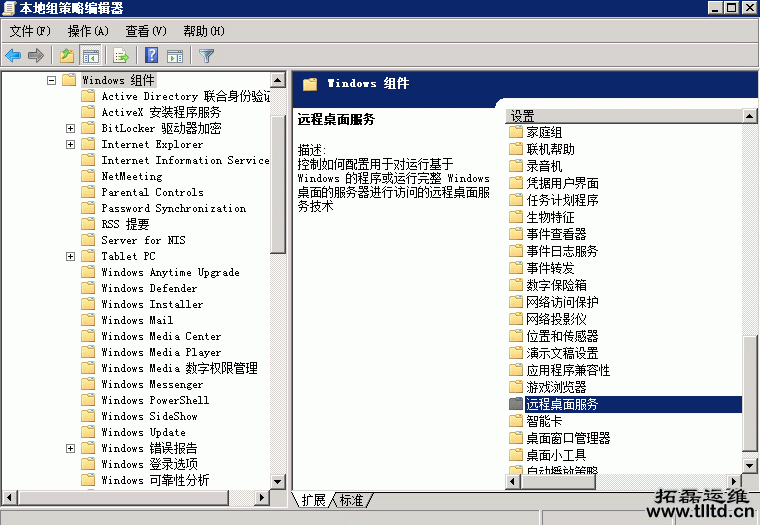Select 录音机 in settings list

tap(544, 166)
